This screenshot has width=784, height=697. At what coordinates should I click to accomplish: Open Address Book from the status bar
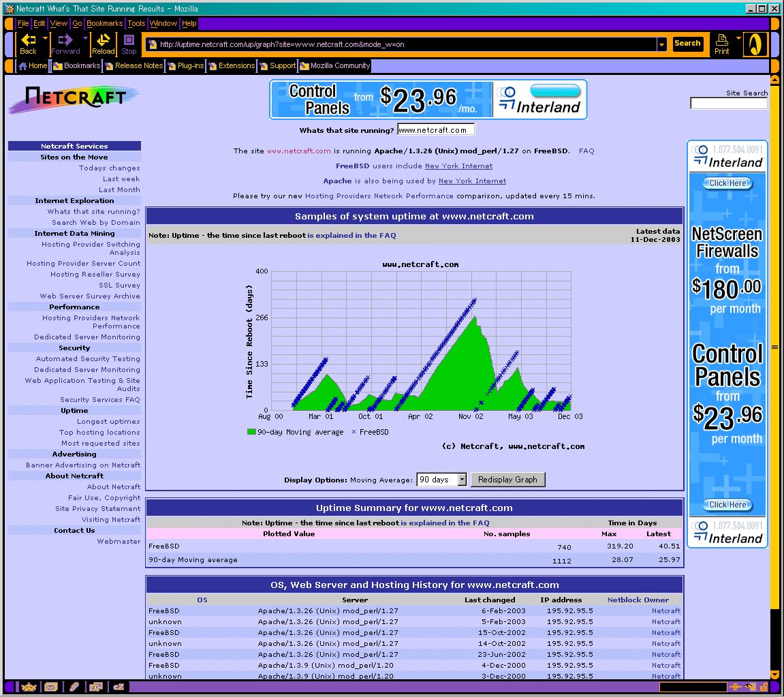coord(96,687)
